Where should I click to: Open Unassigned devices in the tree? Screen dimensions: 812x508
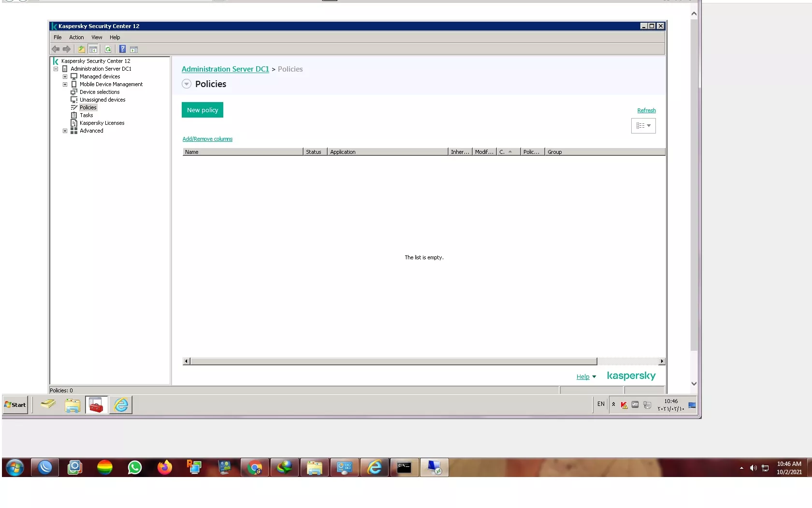[102, 100]
